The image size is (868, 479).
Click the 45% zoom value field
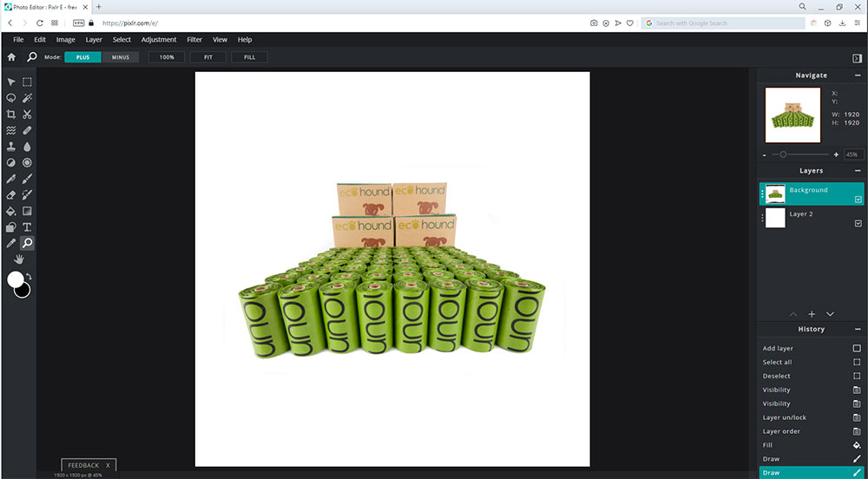[x=853, y=154]
